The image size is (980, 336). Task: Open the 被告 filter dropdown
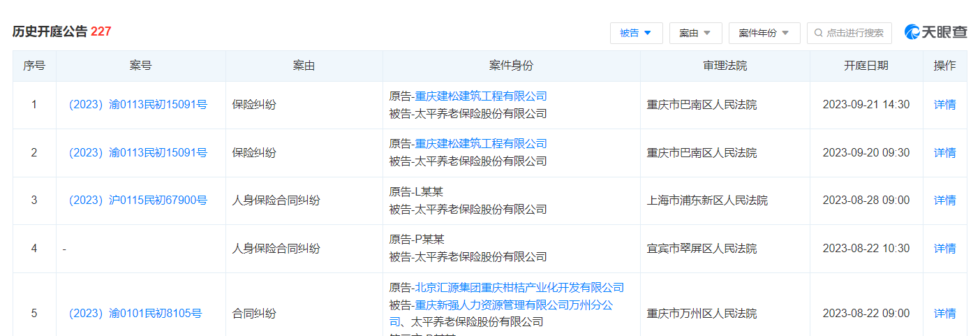click(x=636, y=33)
